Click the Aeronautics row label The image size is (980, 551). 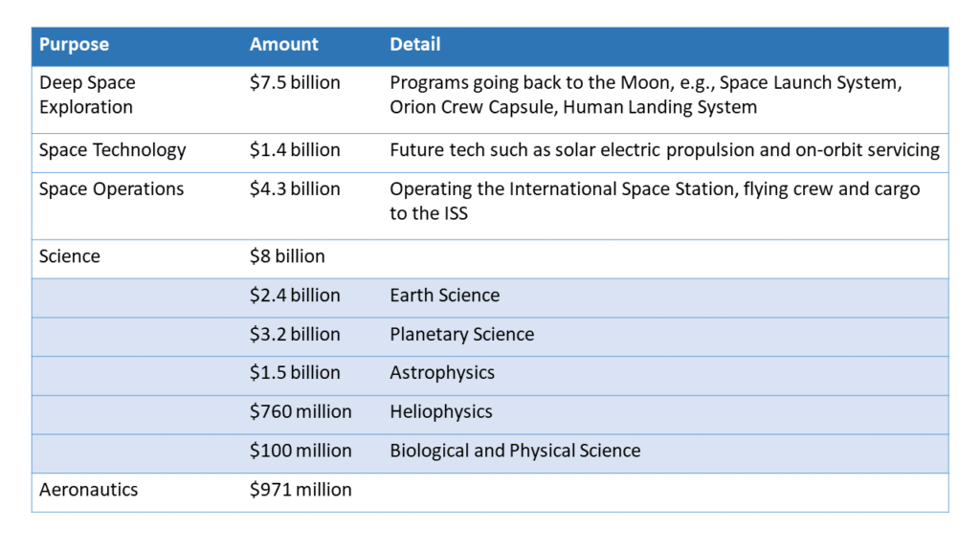pos(88,490)
